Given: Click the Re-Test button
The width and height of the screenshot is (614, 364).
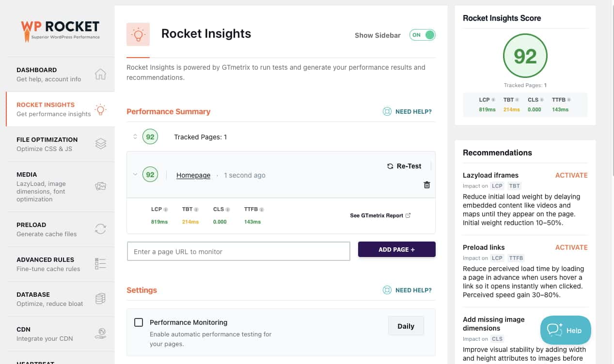Looking at the screenshot, I should click(404, 166).
